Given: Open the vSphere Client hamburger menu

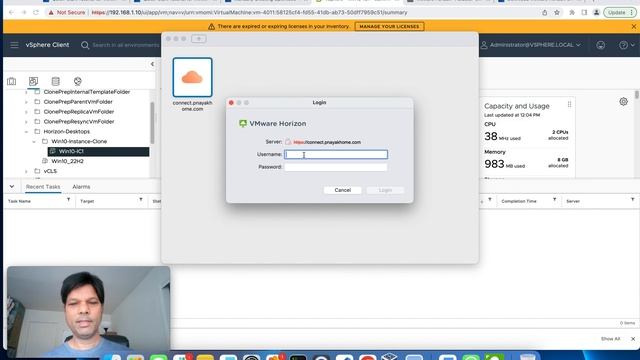Looking at the screenshot, I should tap(14, 45).
